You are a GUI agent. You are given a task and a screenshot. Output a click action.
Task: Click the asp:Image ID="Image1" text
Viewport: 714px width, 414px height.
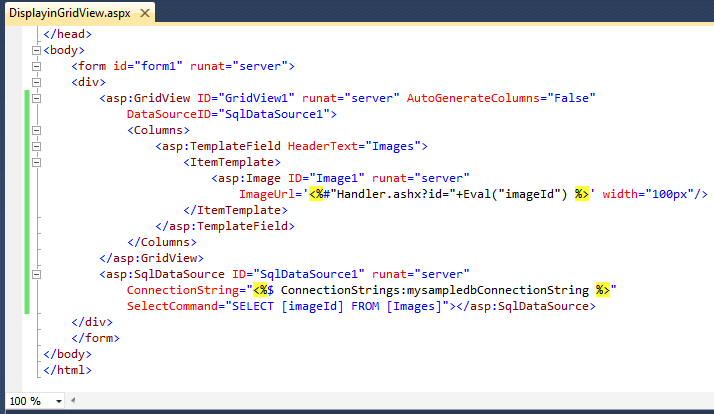pyautogui.click(x=288, y=178)
